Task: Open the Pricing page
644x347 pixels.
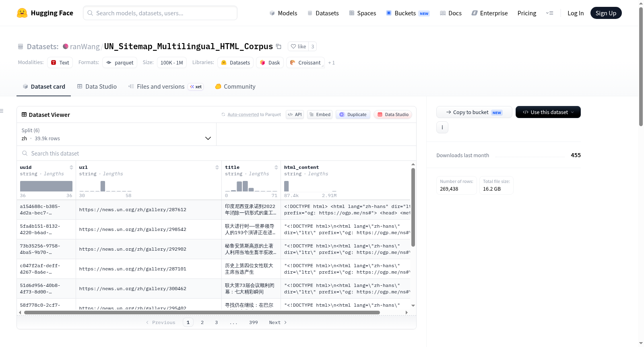Action: (x=527, y=13)
